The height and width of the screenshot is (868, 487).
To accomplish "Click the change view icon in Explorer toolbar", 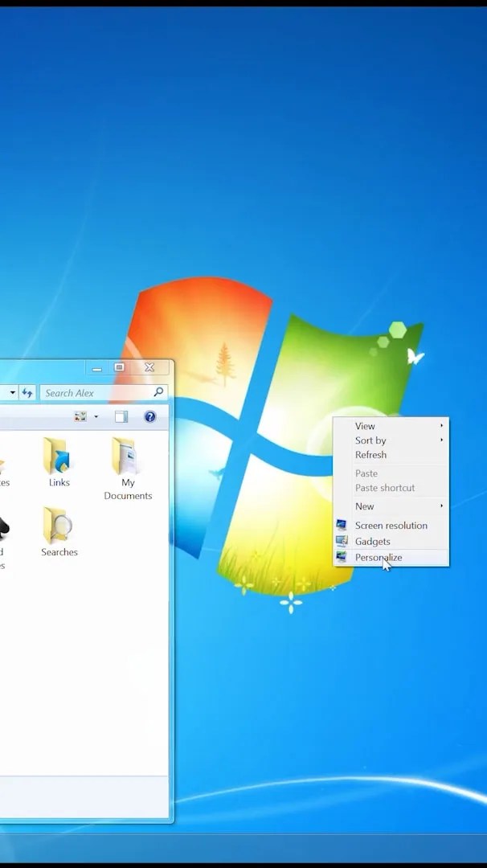I will pyautogui.click(x=81, y=417).
